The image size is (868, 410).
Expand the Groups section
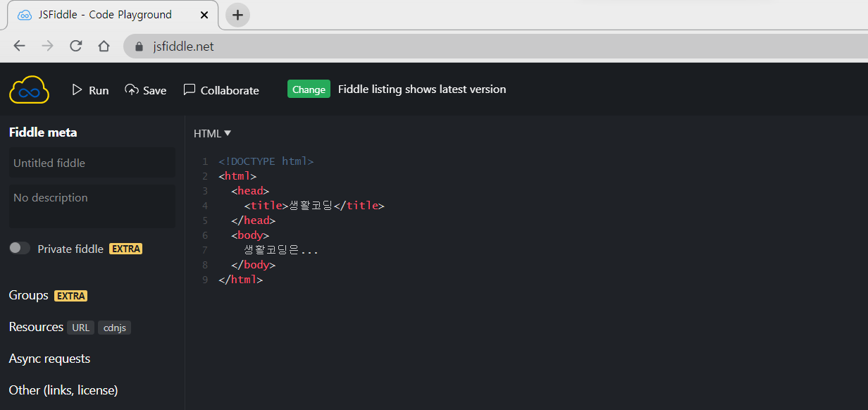point(29,295)
